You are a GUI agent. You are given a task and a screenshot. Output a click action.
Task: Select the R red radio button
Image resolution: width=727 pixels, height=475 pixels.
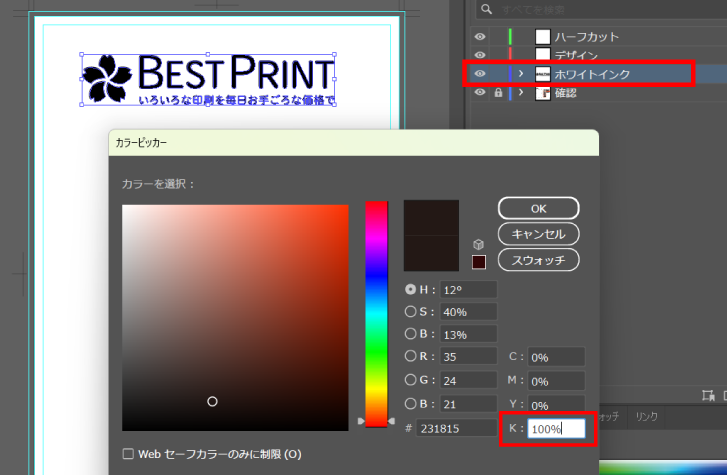pos(410,356)
